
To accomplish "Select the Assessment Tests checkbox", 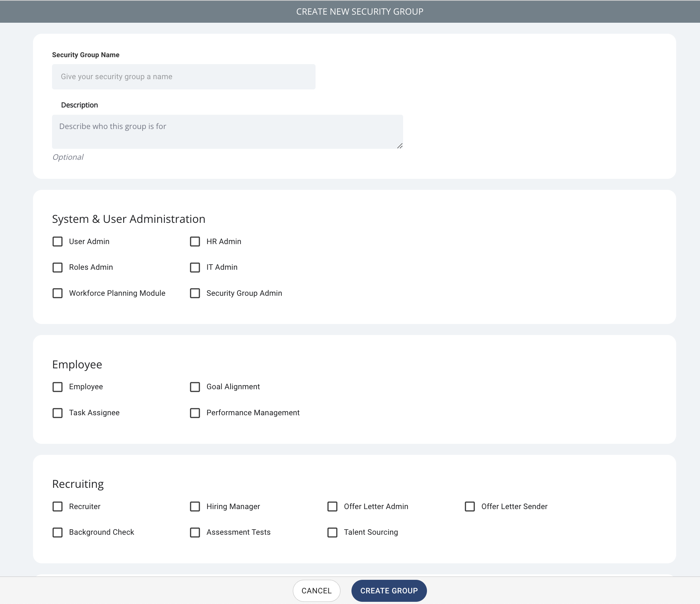I will 195,533.
